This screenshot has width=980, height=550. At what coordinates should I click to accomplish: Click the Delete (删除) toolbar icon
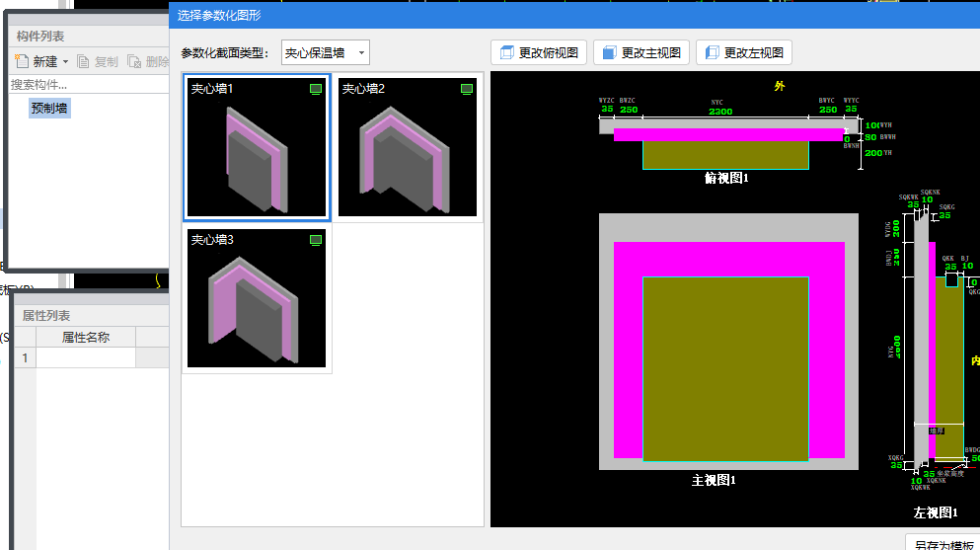(x=134, y=61)
